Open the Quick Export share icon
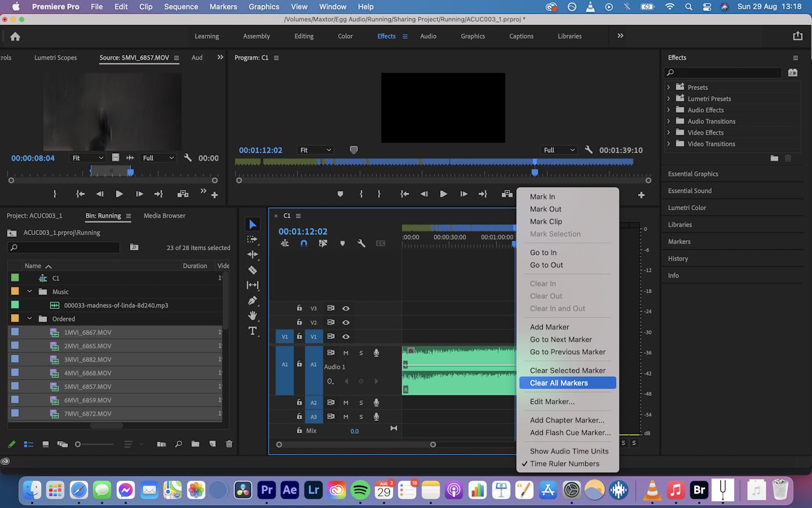812x508 pixels. [797, 36]
